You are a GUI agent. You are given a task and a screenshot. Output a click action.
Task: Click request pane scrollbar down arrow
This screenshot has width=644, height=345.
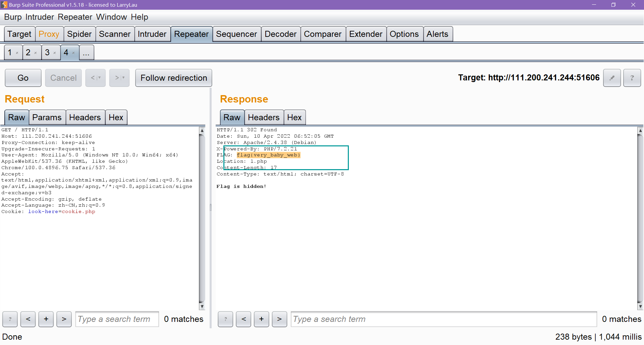click(202, 306)
